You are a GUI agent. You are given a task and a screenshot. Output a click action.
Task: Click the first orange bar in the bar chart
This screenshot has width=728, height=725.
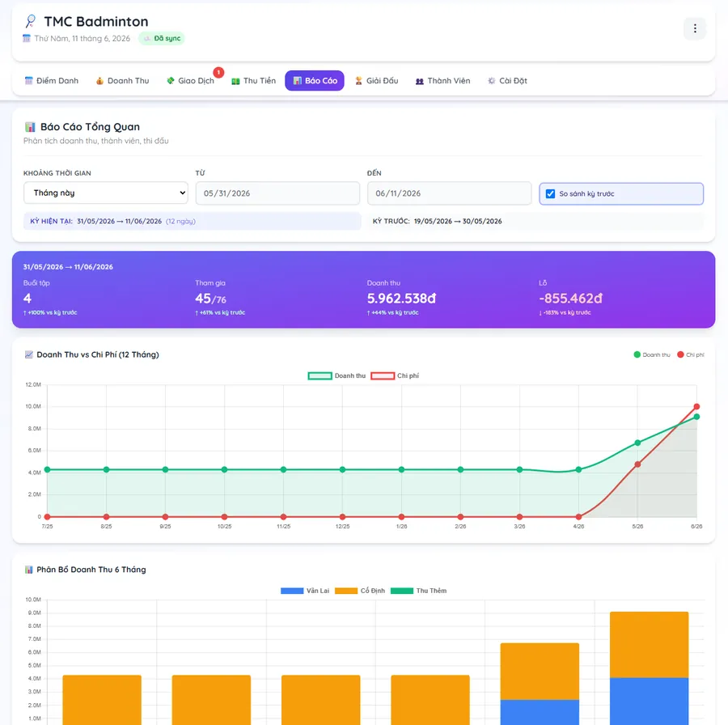point(102,700)
